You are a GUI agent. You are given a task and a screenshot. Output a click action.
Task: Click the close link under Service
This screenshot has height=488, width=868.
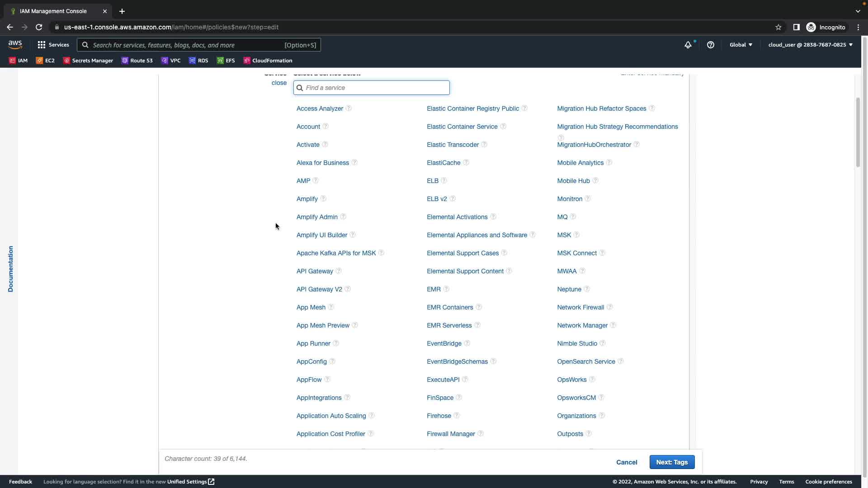(279, 83)
